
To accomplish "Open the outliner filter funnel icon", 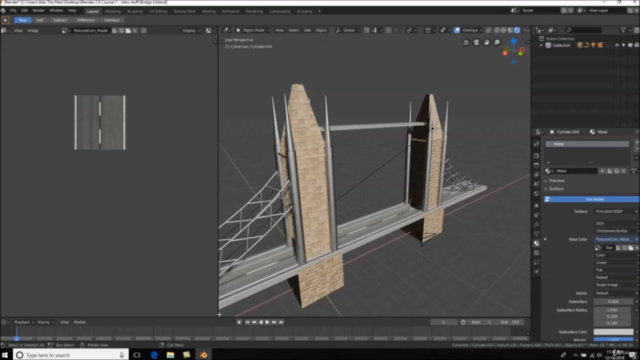I will 623,30.
